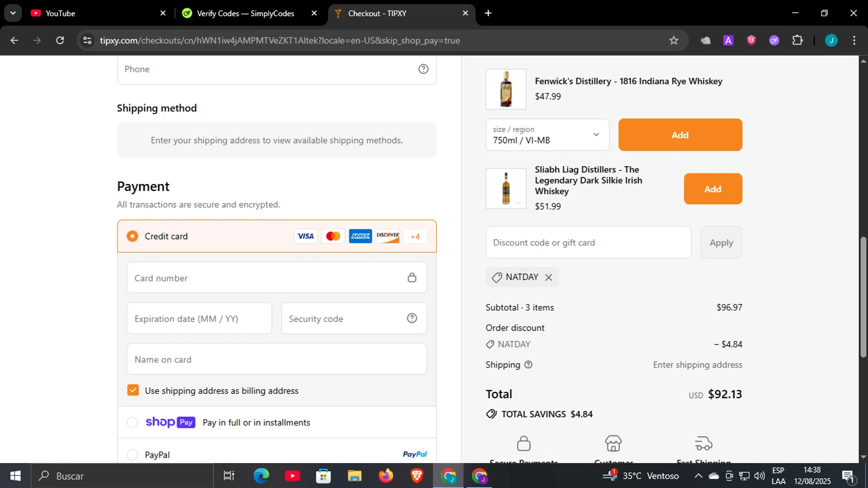Open the notification center icon
Screen dimensions: 868x488
(x=849, y=476)
